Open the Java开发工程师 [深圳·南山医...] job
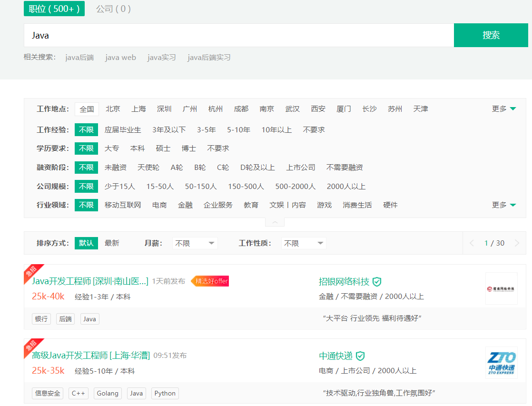Screen dimensions: 532x406 click(x=90, y=281)
